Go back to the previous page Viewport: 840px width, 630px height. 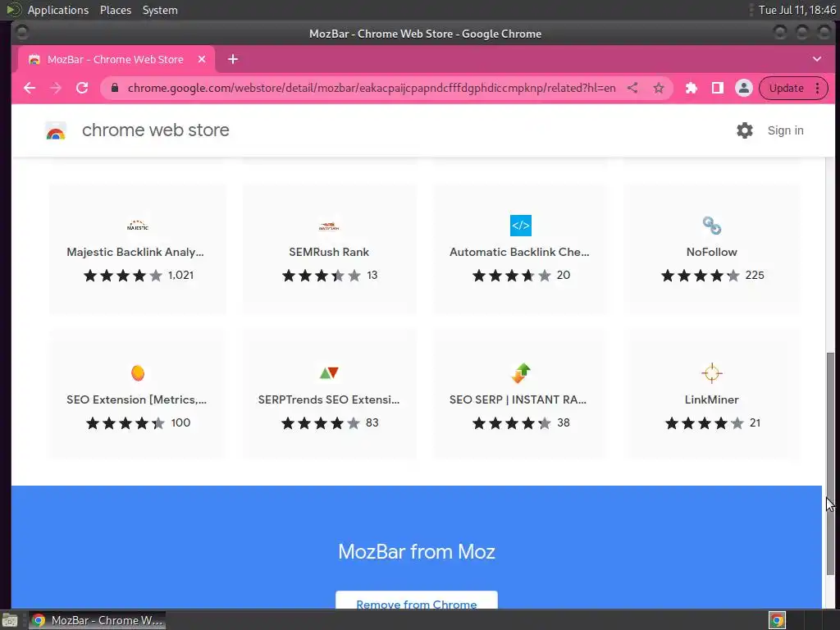(30, 88)
